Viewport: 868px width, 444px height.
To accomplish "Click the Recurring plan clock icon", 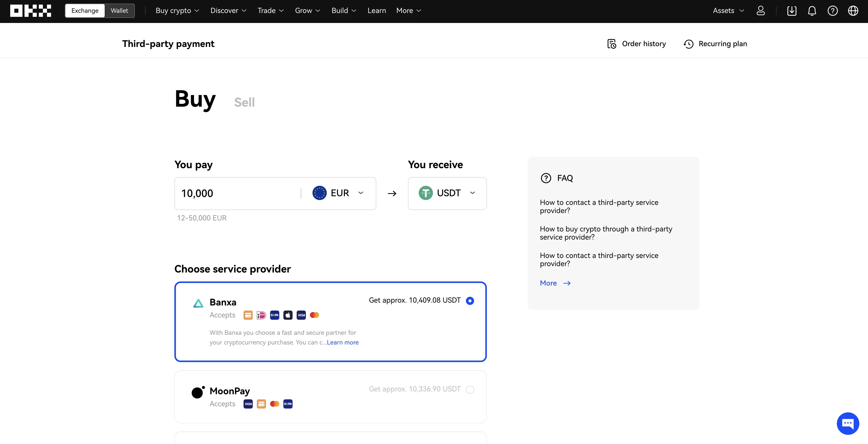I will click(x=689, y=44).
